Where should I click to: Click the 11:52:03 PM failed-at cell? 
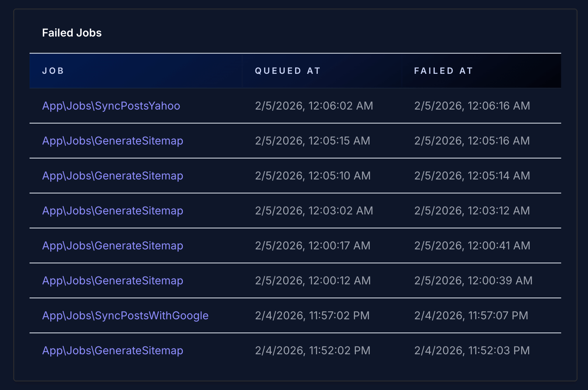472,350
